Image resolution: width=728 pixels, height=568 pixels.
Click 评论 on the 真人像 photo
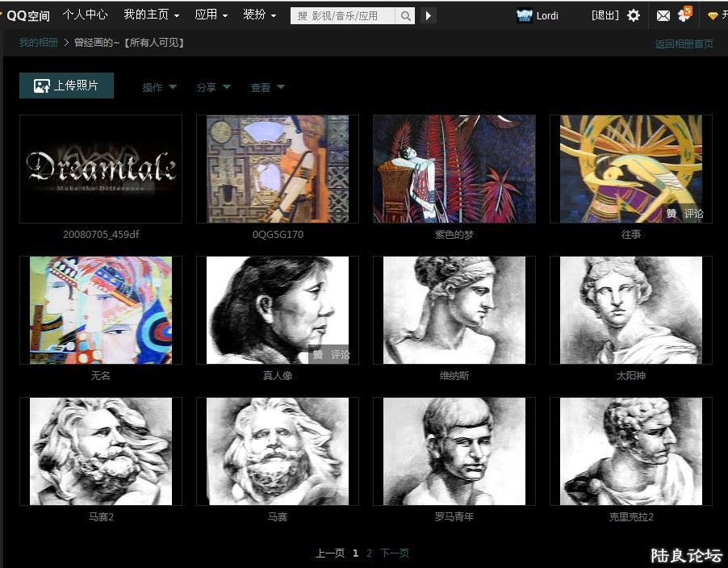point(341,355)
